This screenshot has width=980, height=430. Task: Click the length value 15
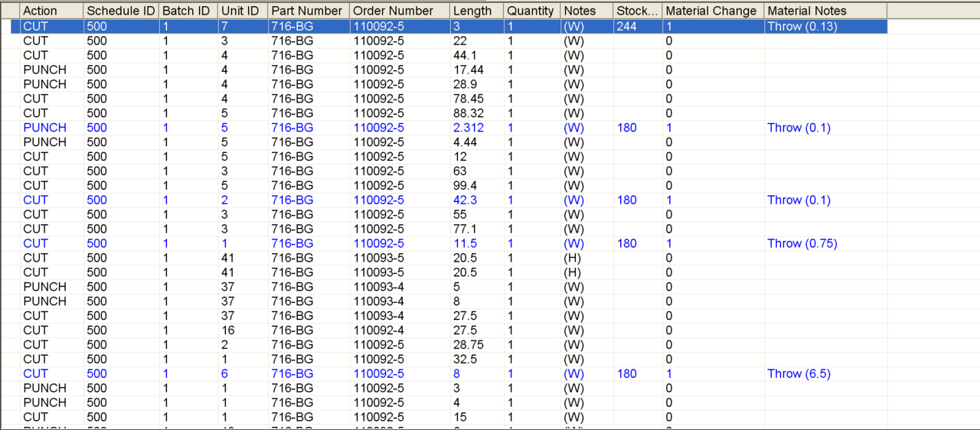[459, 417]
